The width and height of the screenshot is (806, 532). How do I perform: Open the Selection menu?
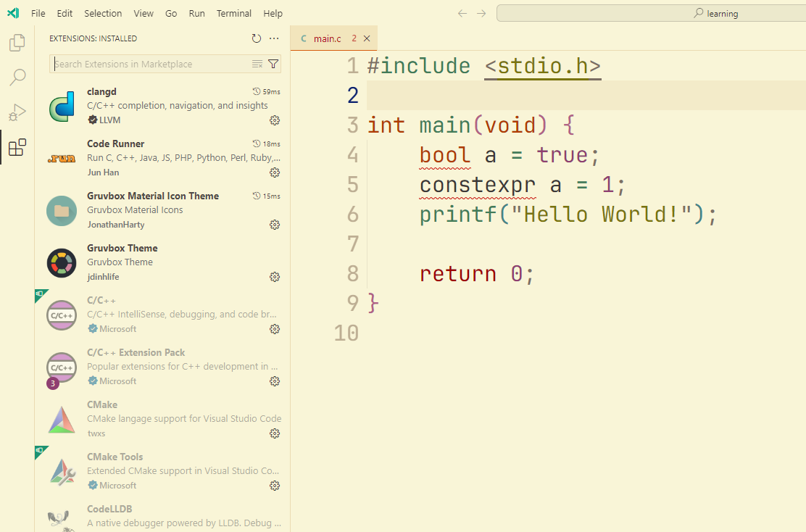[103, 13]
